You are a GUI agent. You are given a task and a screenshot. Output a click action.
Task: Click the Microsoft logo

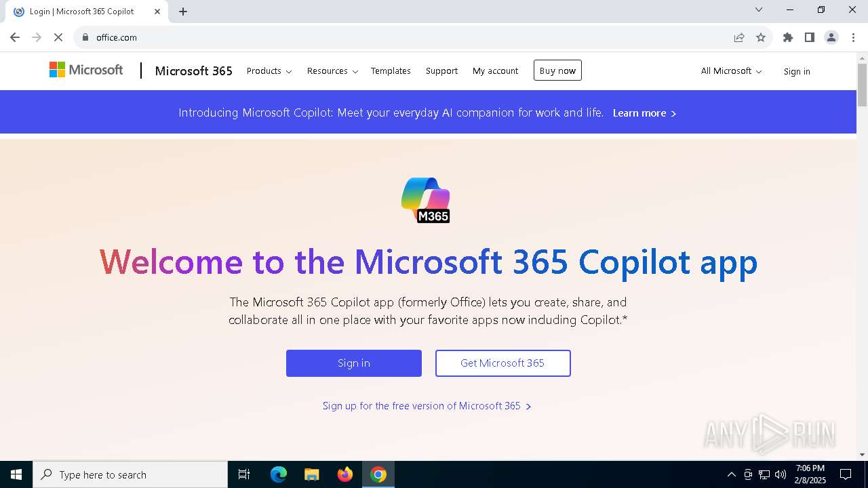coord(86,70)
